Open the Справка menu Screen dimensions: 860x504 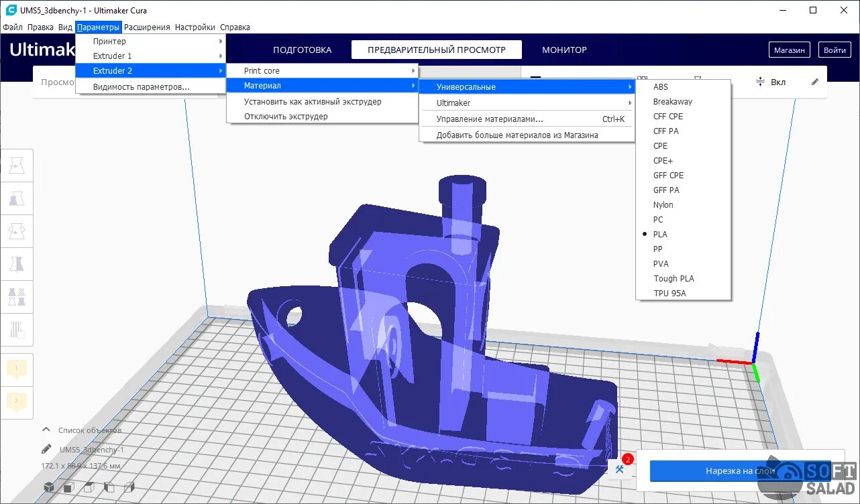(x=235, y=27)
